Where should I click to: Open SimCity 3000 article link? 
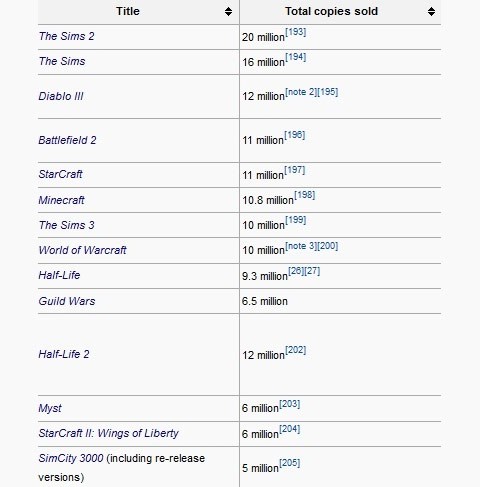click(x=71, y=458)
